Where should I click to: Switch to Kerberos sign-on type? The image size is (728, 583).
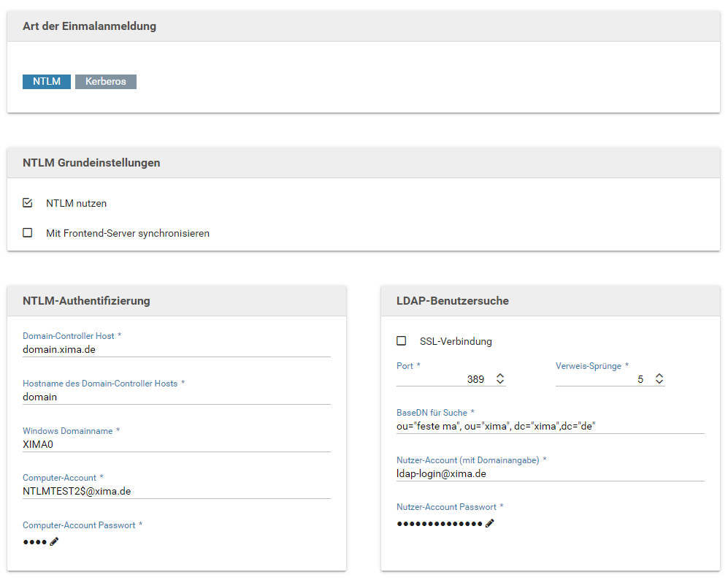click(106, 82)
